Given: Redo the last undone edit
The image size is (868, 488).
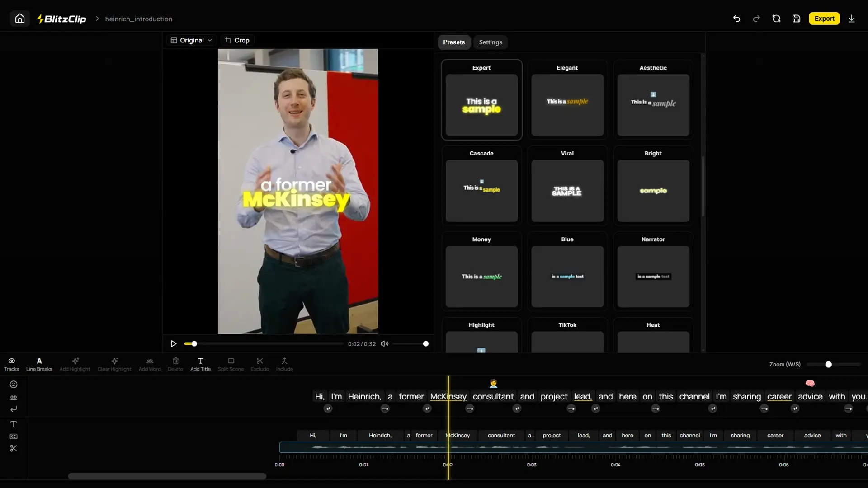Looking at the screenshot, I should point(756,19).
